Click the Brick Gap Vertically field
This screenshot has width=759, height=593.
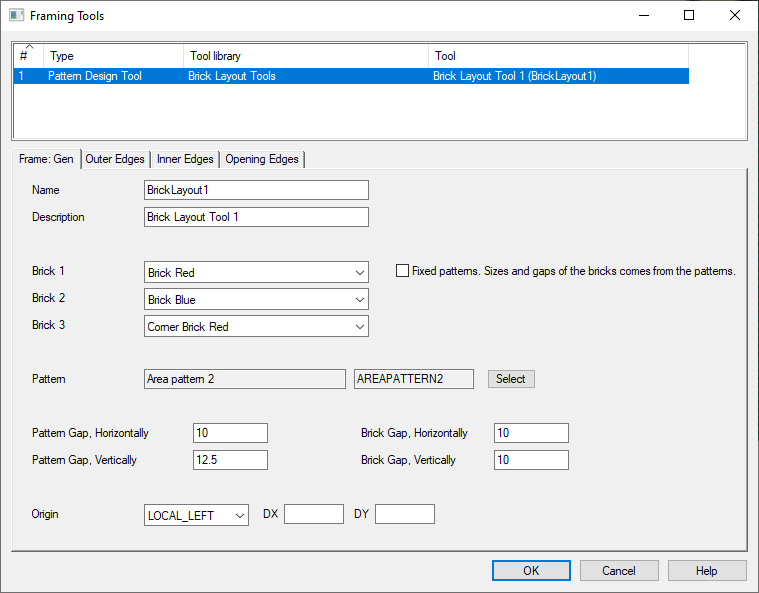coord(531,460)
